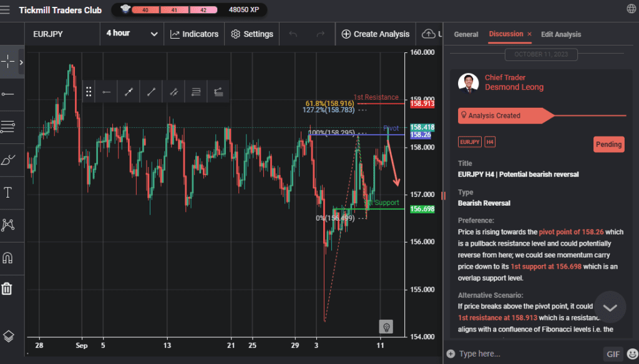Click the lightbulb analysis icon on chart
Screen dimensions: 639x364
386,327
